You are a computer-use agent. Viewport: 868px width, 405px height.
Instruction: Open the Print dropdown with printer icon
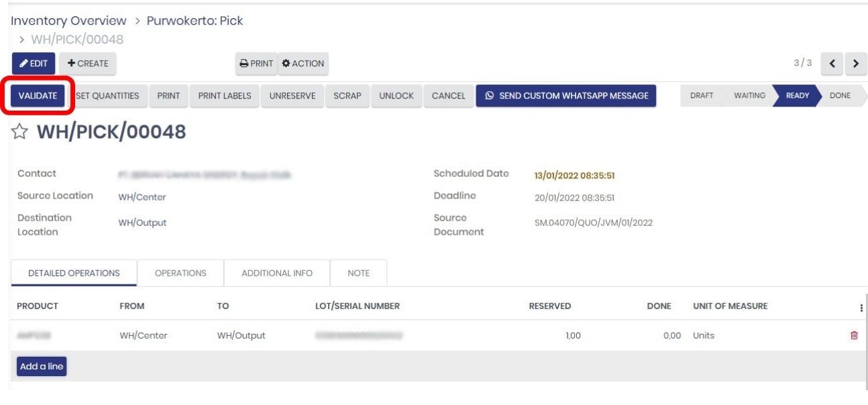(x=256, y=64)
